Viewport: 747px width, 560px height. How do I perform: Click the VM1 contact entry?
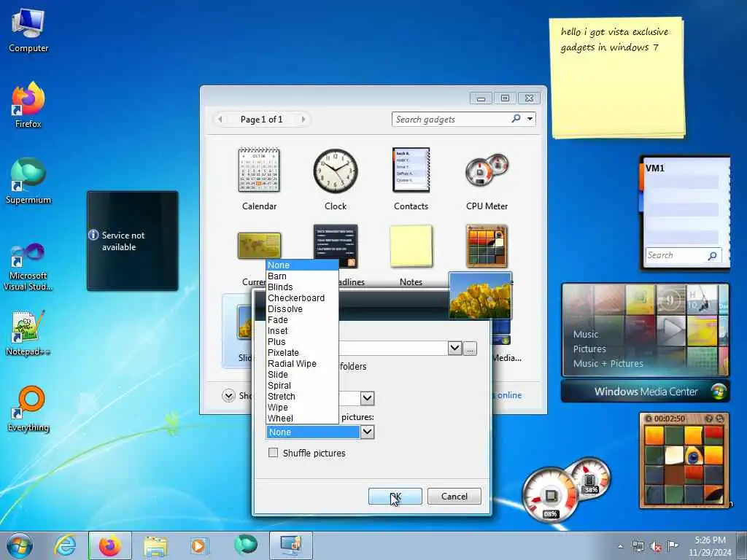click(x=654, y=168)
